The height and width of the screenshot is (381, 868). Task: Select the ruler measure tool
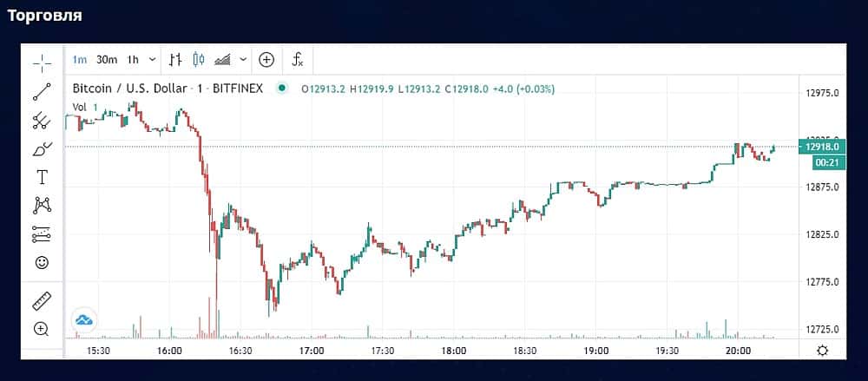pos(42,301)
